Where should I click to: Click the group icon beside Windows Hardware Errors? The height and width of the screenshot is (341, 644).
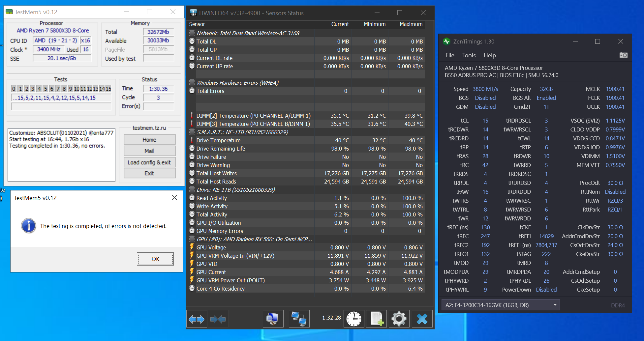(192, 83)
